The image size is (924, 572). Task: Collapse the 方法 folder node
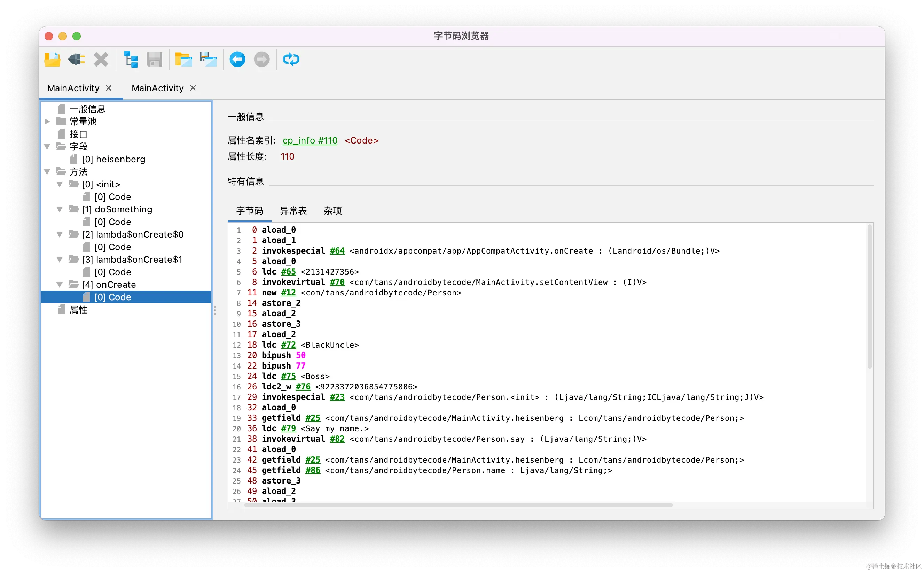point(47,172)
